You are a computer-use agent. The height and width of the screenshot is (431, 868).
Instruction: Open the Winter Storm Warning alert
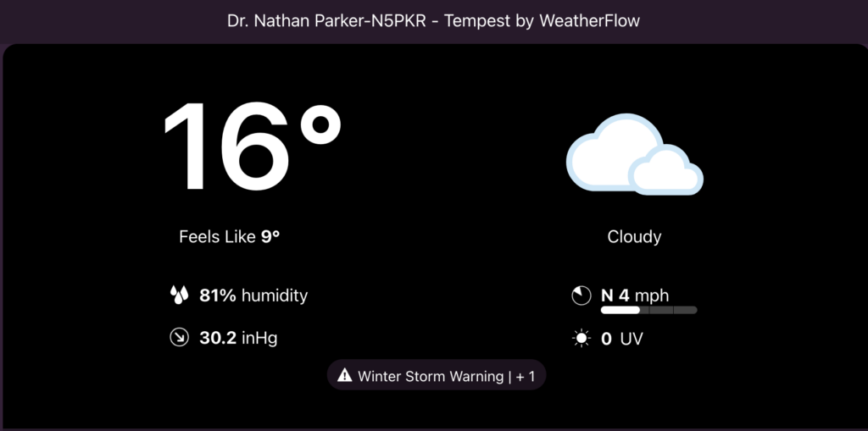click(x=431, y=375)
